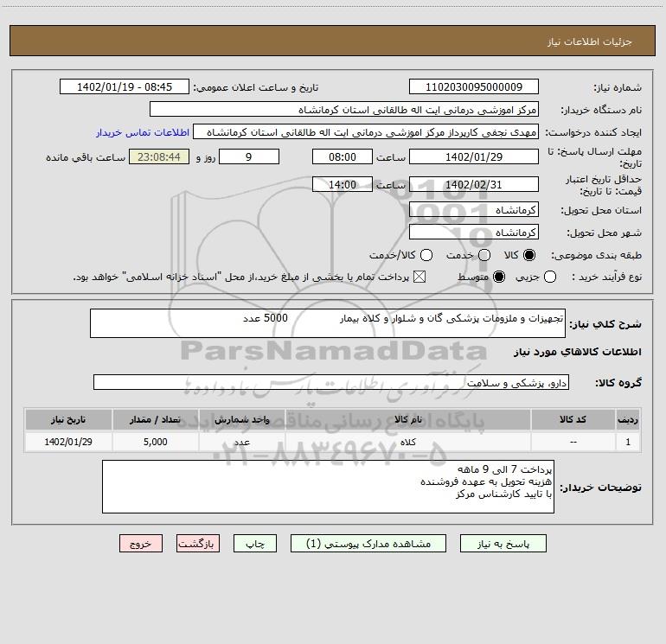Image resolution: width=666 pixels, height=644 pixels.
Task: Click the row number cell '1'
Action: point(628,442)
